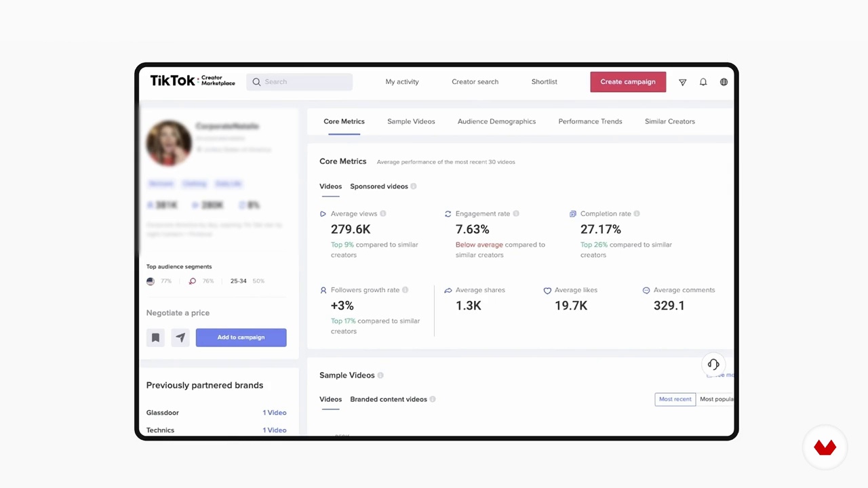The image size is (868, 488).
Task: Open the Performance Trends tab
Action: click(x=590, y=121)
